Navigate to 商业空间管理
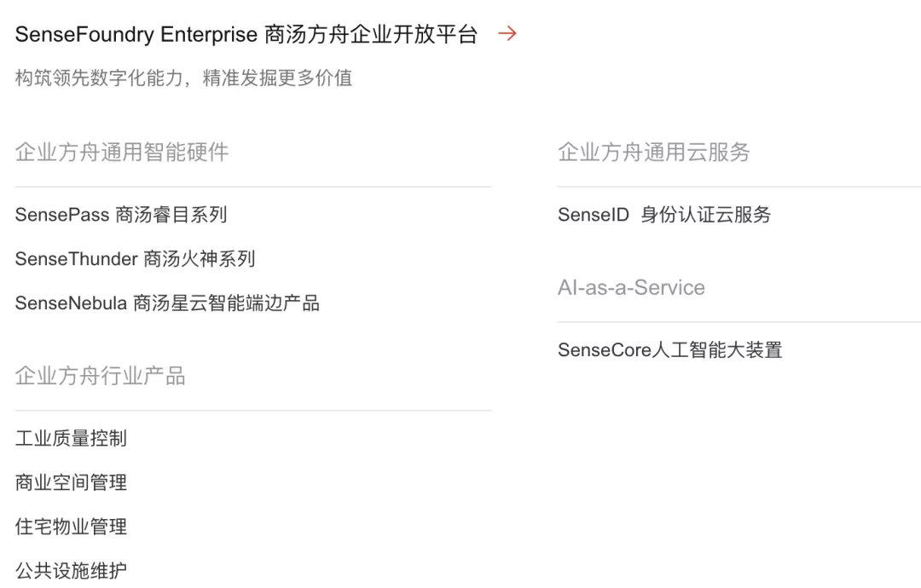 [71, 482]
